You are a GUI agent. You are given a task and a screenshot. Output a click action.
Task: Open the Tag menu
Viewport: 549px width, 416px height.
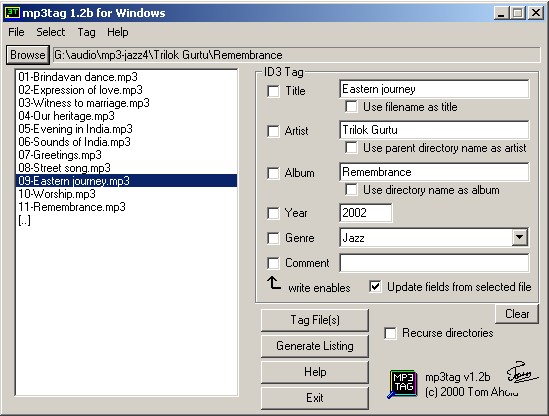(x=86, y=32)
